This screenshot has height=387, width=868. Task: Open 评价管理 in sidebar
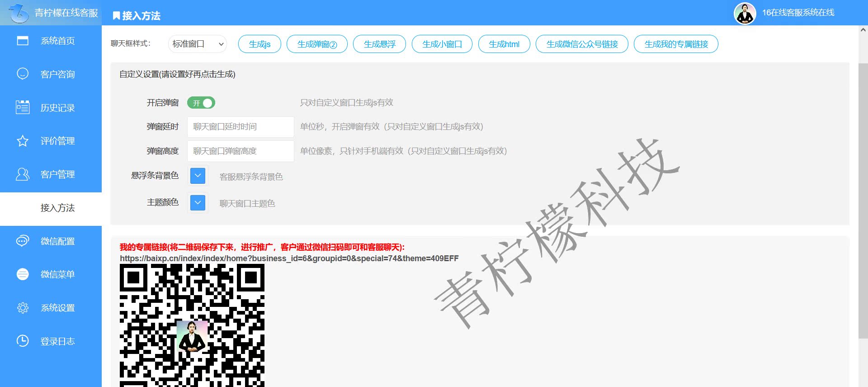(x=51, y=141)
